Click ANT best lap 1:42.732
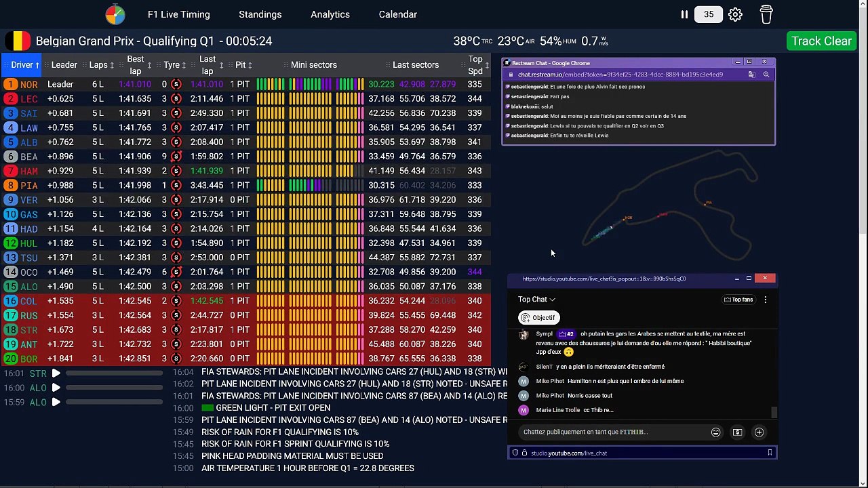This screenshot has height=488, width=868. pos(135,344)
